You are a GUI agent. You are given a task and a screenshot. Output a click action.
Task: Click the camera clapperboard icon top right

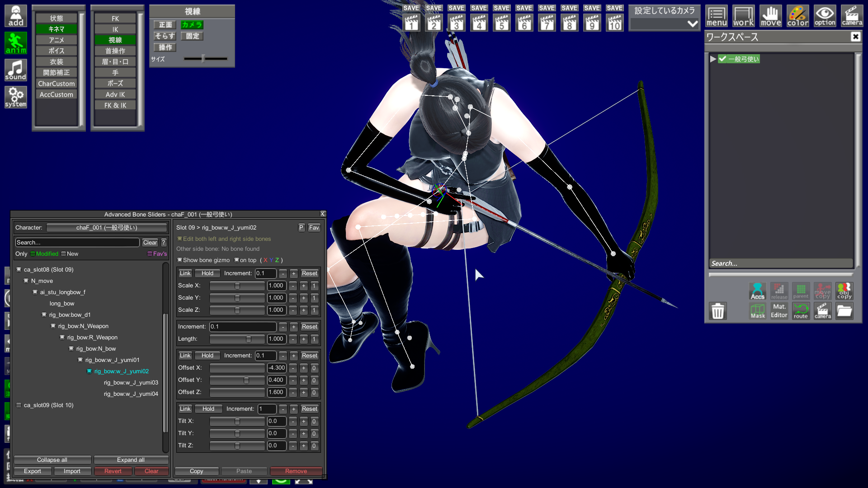point(852,16)
